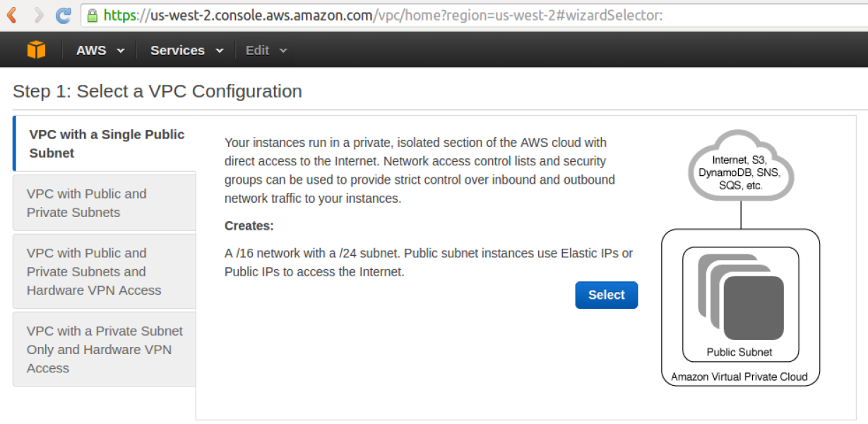Select VPC with Public and Private Subnets
This screenshot has width=868, height=424.
click(105, 203)
